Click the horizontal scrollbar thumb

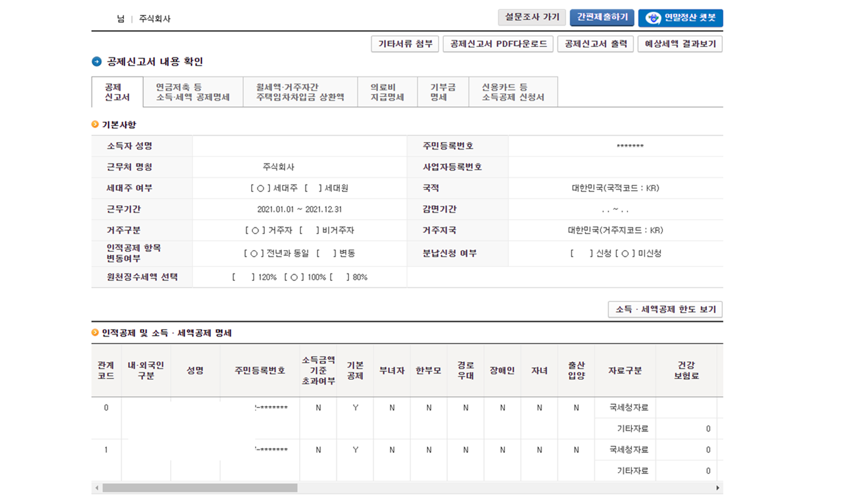200,488
